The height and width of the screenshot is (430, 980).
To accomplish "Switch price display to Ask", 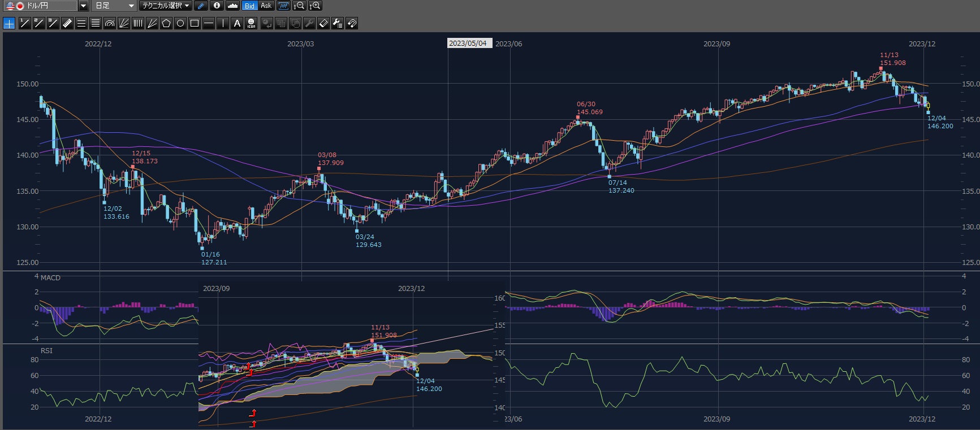I will pyautogui.click(x=266, y=6).
